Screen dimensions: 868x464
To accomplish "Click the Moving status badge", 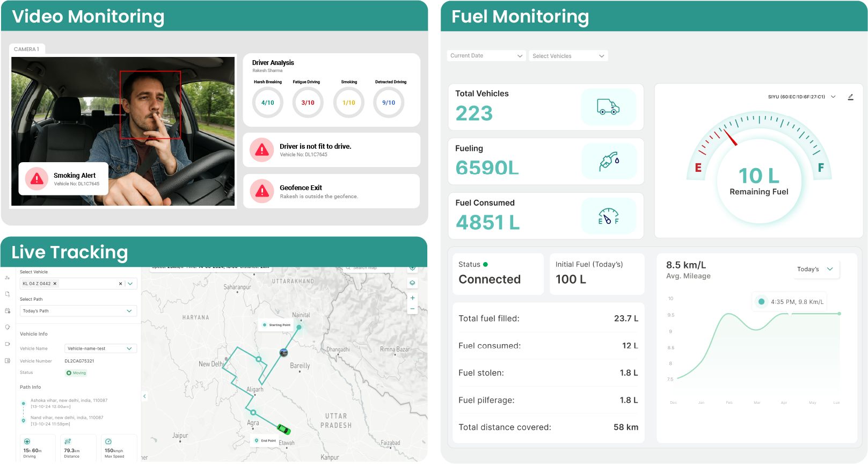I will pos(76,373).
